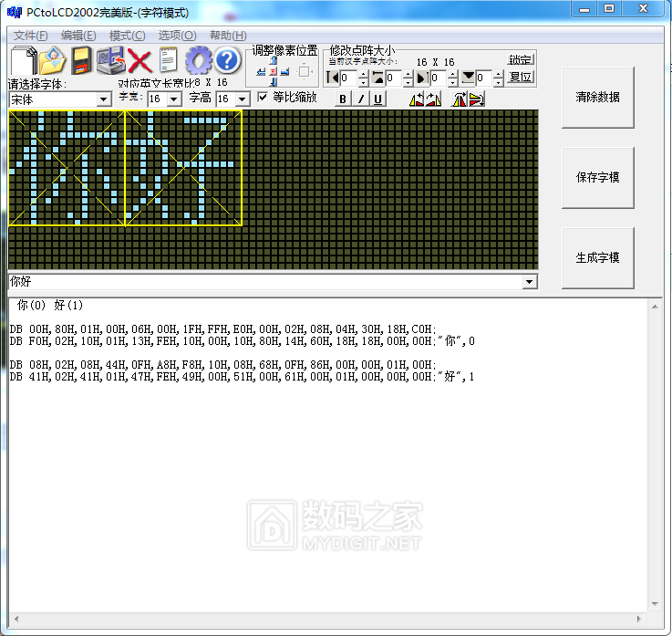Click the top margin adjust icon

coord(378,78)
